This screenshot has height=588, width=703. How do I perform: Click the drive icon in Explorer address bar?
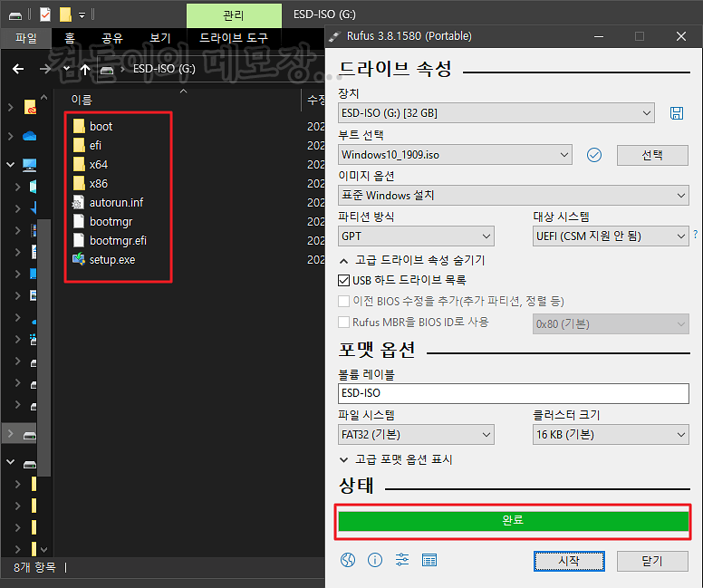[107, 70]
